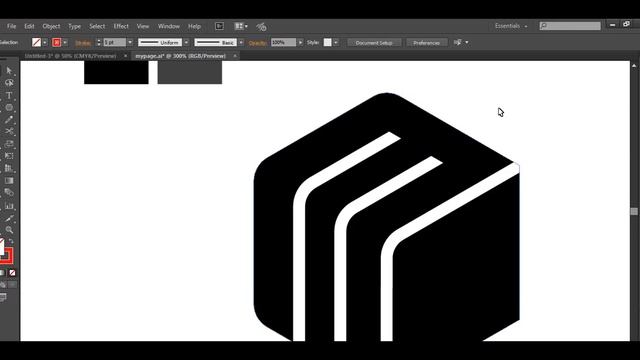
Task: Open the stroke weight dropdown arrow
Action: click(130, 42)
